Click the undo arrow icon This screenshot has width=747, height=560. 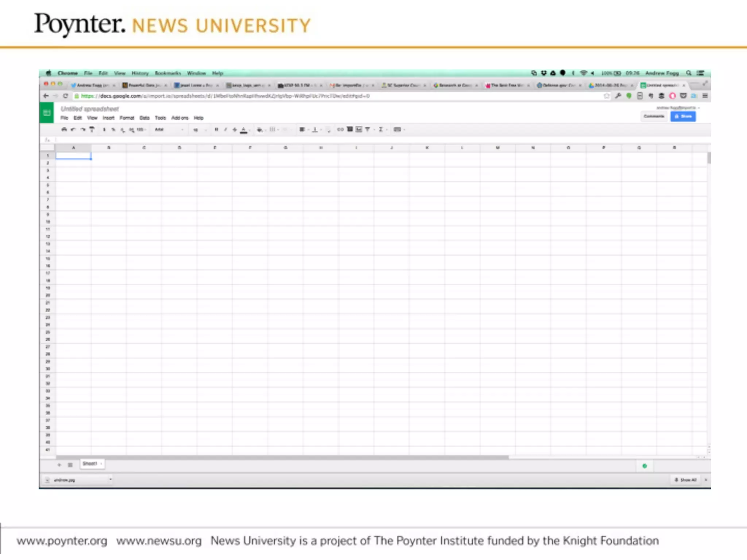[x=73, y=129]
